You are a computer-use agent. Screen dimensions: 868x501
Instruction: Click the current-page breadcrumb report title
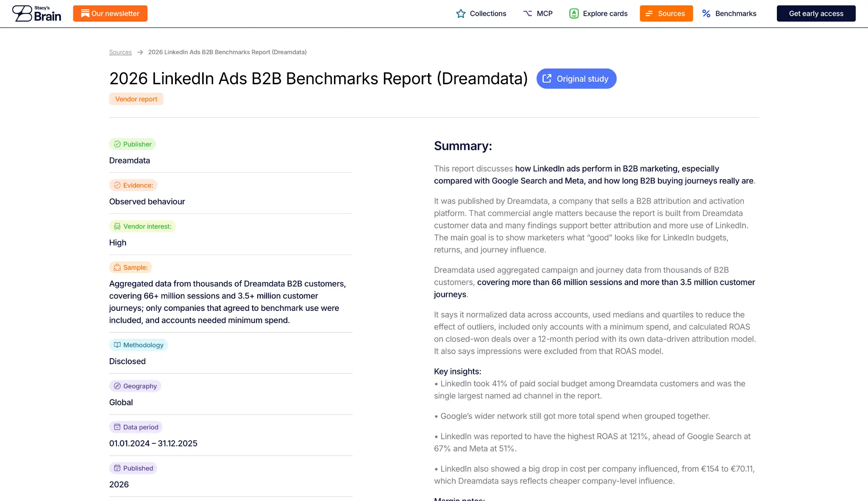tap(227, 52)
